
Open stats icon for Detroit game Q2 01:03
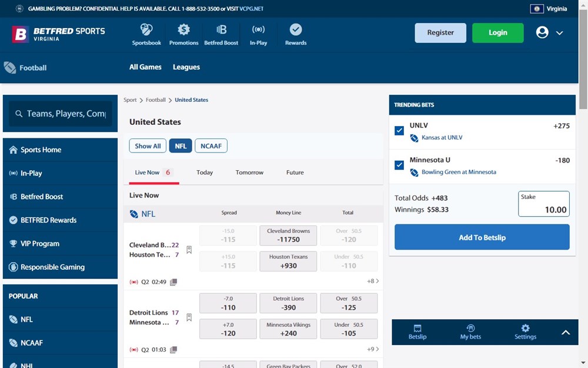tap(173, 350)
